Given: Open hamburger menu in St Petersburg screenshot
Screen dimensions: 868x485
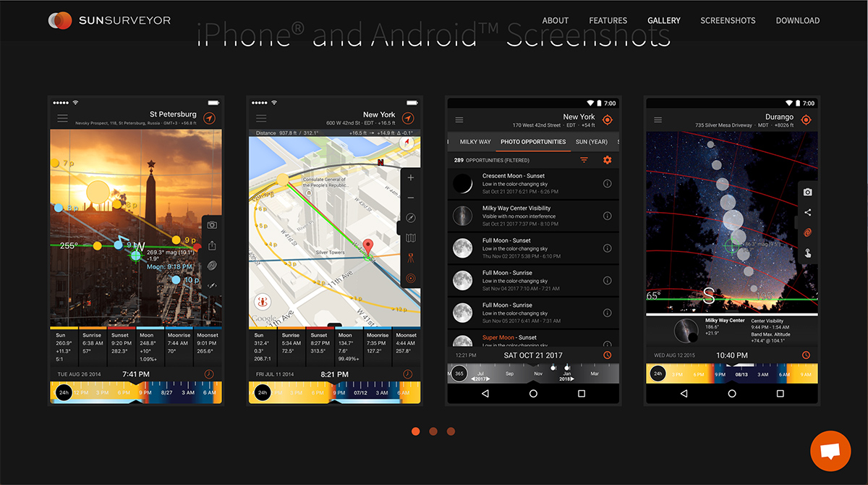Looking at the screenshot, I should click(x=63, y=118).
